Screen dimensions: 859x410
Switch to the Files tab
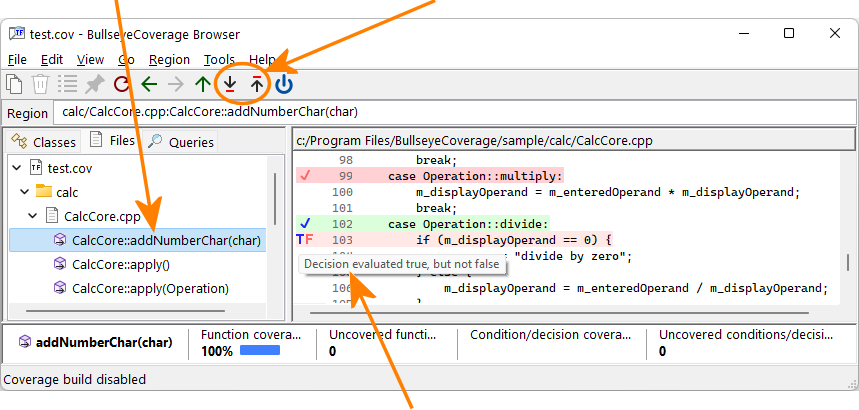point(112,141)
